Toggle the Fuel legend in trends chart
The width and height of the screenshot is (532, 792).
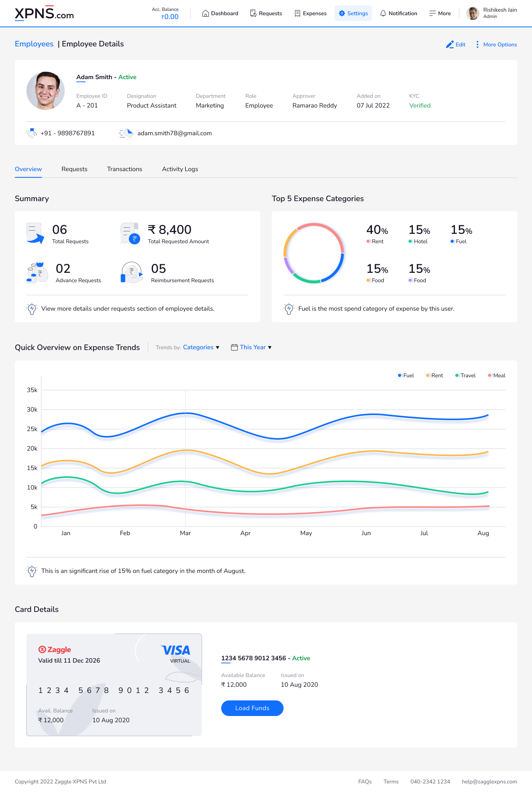(406, 375)
